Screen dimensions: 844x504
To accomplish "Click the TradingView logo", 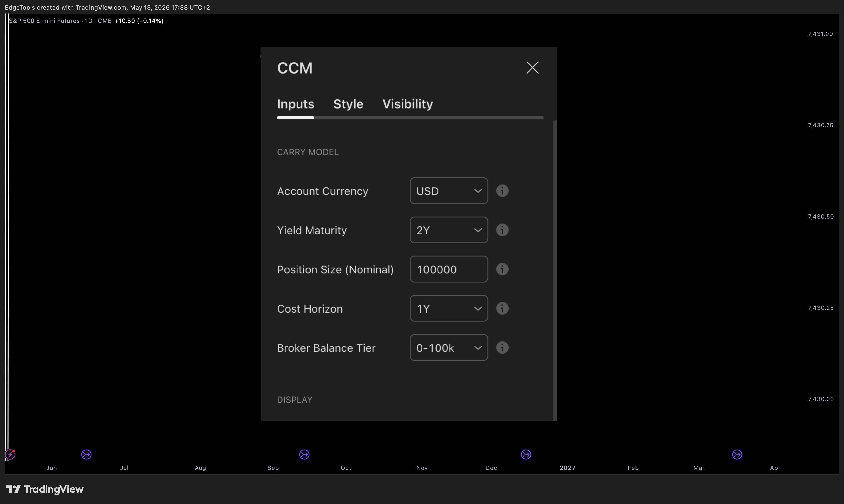I will (x=45, y=489).
